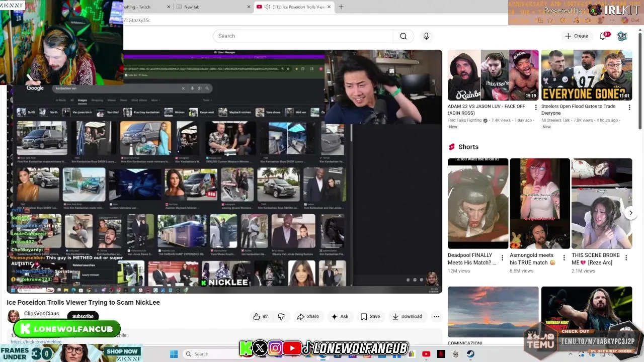Screen dimensions: 644x362
Task: Close the Twitch tab
Action: [x=169, y=7]
